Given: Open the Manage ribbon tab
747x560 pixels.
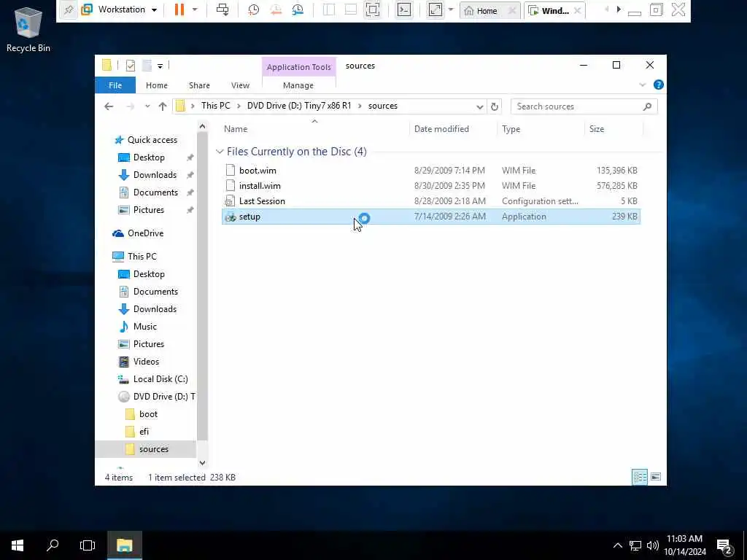Looking at the screenshot, I should (x=298, y=85).
